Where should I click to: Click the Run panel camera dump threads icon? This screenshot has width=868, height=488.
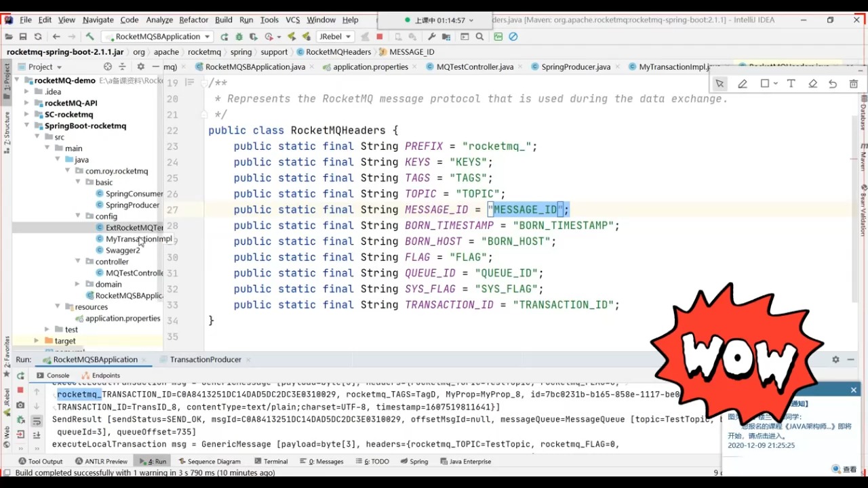point(20,405)
